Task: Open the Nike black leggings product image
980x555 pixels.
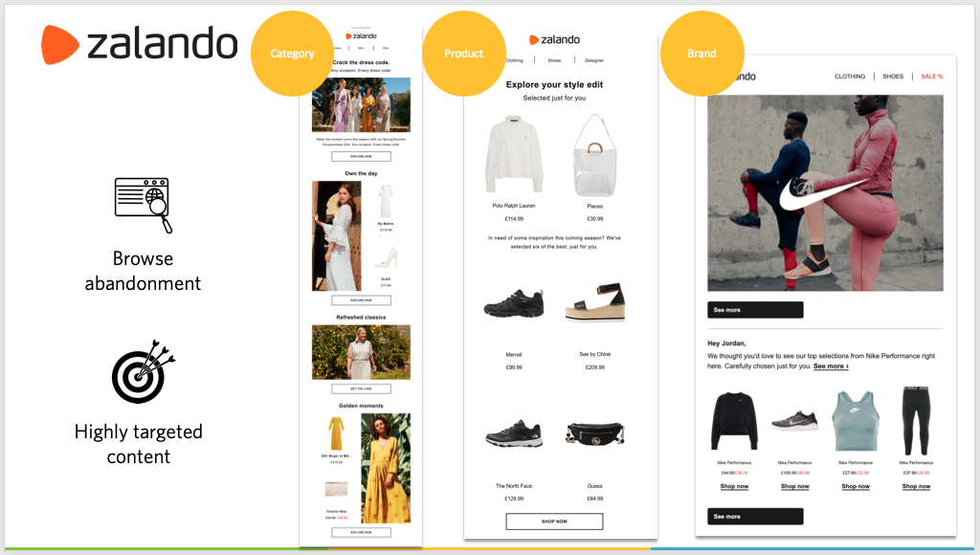Action: [916, 421]
